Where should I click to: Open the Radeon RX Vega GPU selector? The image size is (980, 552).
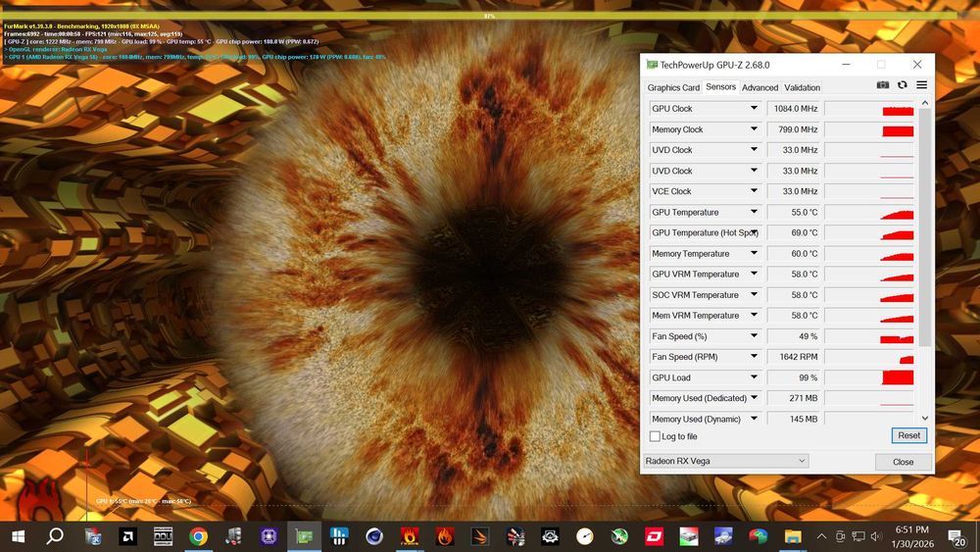point(725,461)
